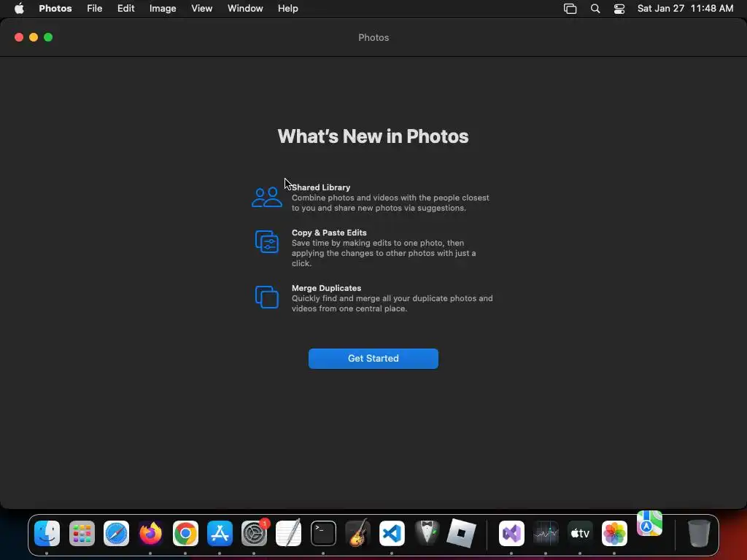Select the "Copy & Paste Edits" heading
The image size is (747, 560).
(329, 233)
